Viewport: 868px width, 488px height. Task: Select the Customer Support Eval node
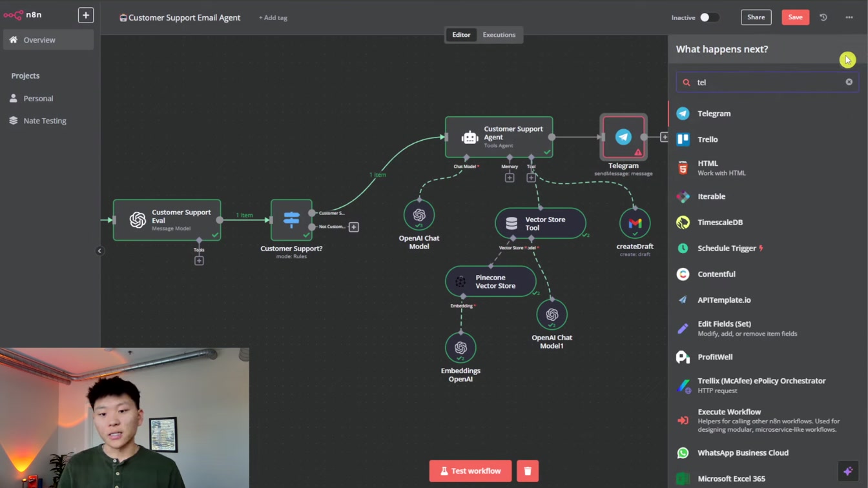167,220
